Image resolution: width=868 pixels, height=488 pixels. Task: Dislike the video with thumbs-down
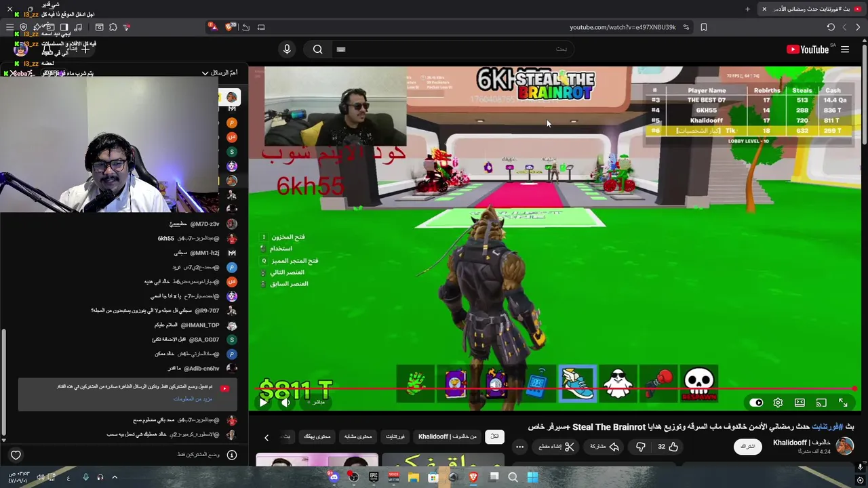(640, 447)
